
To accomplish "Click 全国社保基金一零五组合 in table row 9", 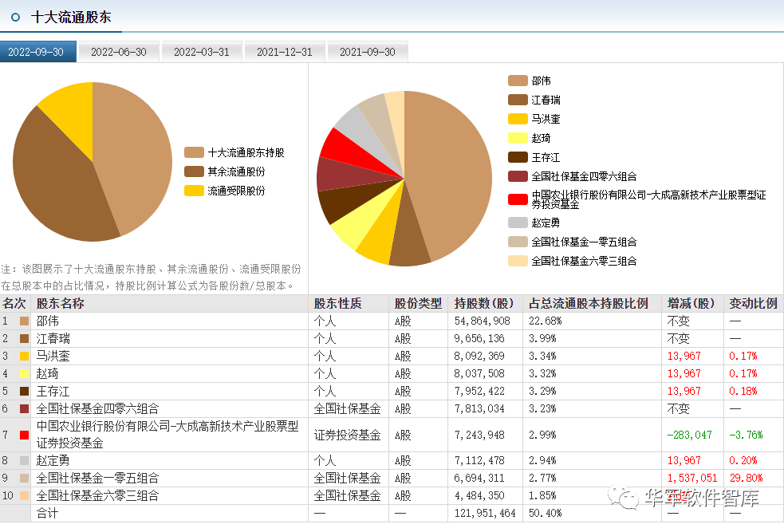I will [x=97, y=478].
